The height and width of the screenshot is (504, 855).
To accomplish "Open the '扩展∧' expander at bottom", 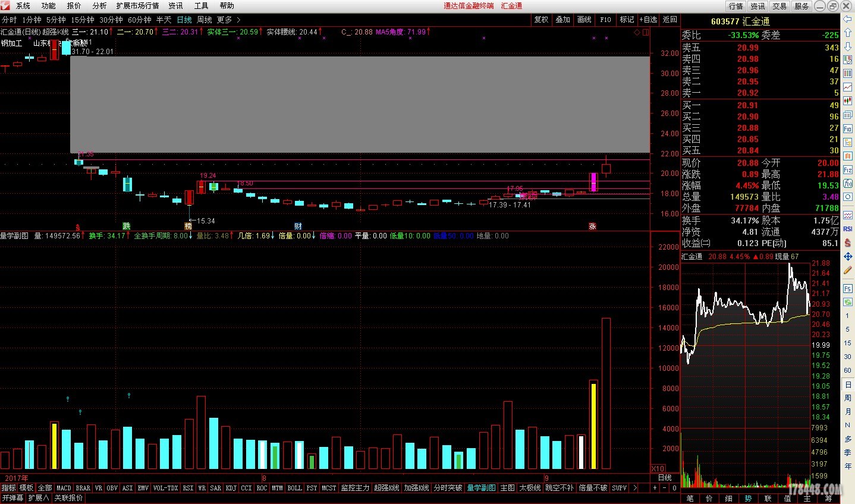I will tap(39, 498).
